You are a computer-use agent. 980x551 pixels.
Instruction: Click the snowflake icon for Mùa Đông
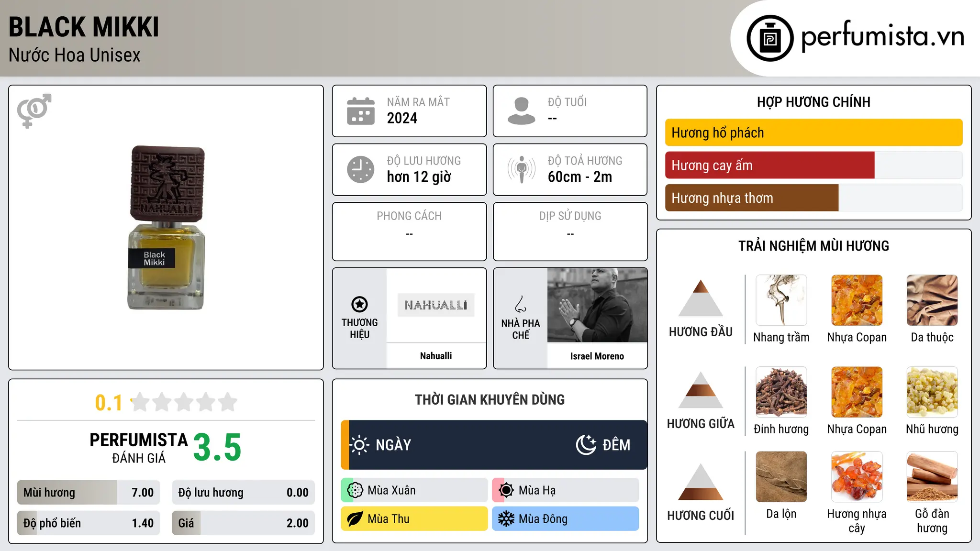[x=506, y=519]
